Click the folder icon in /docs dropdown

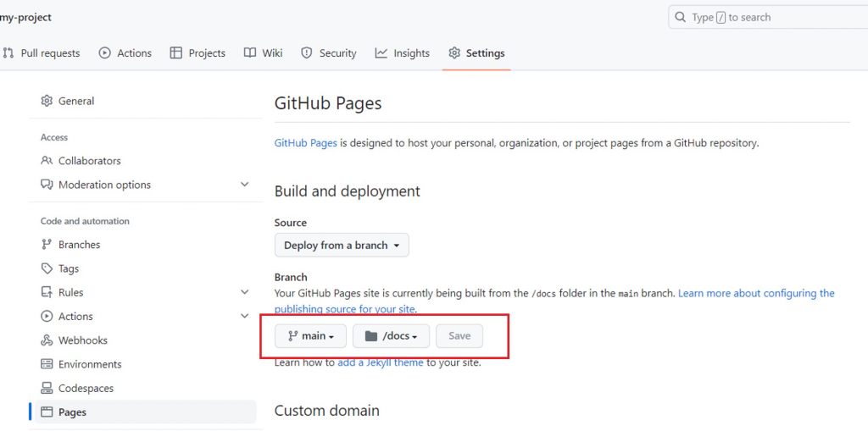point(371,336)
